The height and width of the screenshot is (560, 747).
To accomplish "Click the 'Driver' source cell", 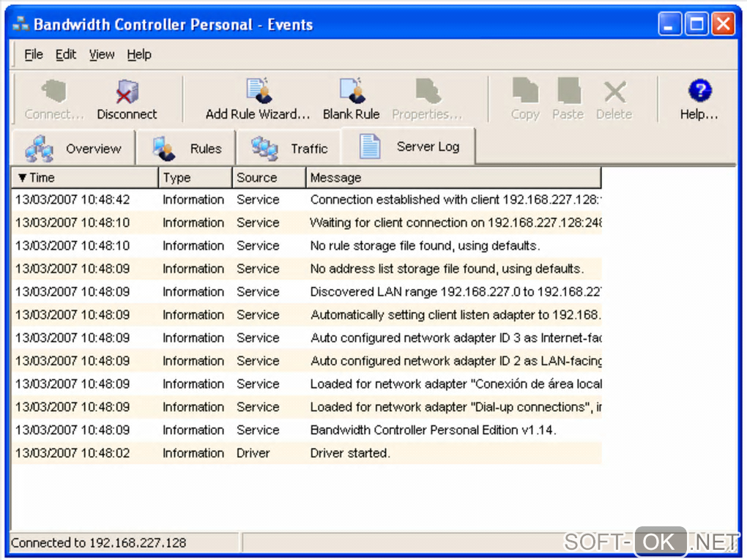I will click(253, 453).
